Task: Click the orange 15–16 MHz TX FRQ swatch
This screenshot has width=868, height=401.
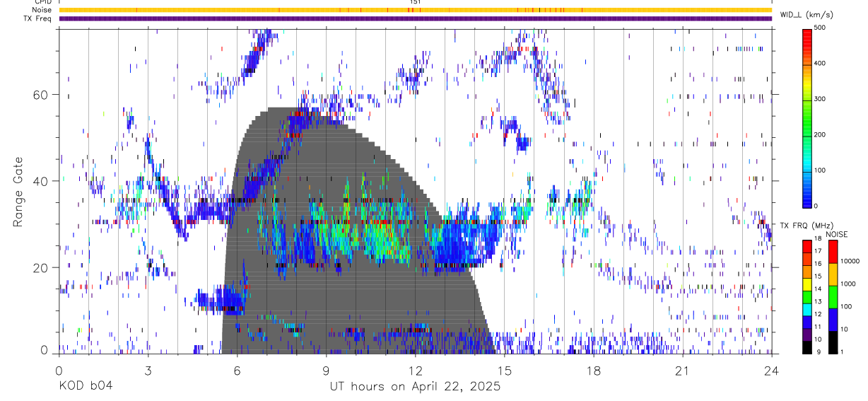Action: pyautogui.click(x=807, y=272)
